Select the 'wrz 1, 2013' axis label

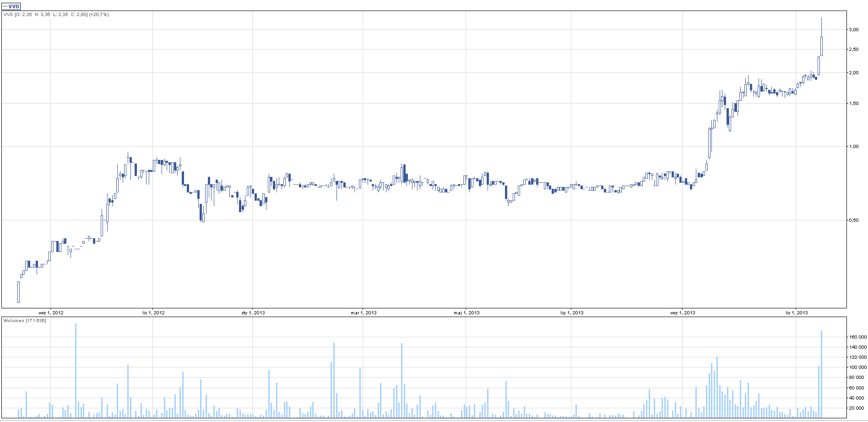click(x=683, y=313)
